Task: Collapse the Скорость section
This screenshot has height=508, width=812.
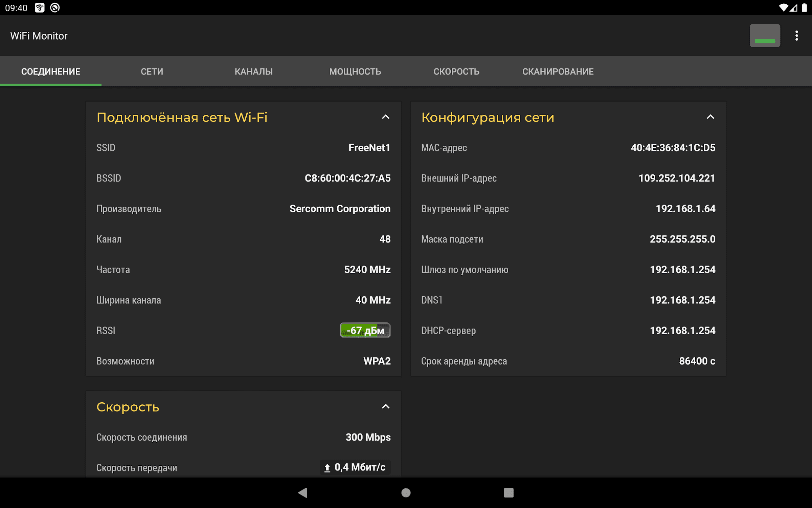Action: tap(385, 407)
